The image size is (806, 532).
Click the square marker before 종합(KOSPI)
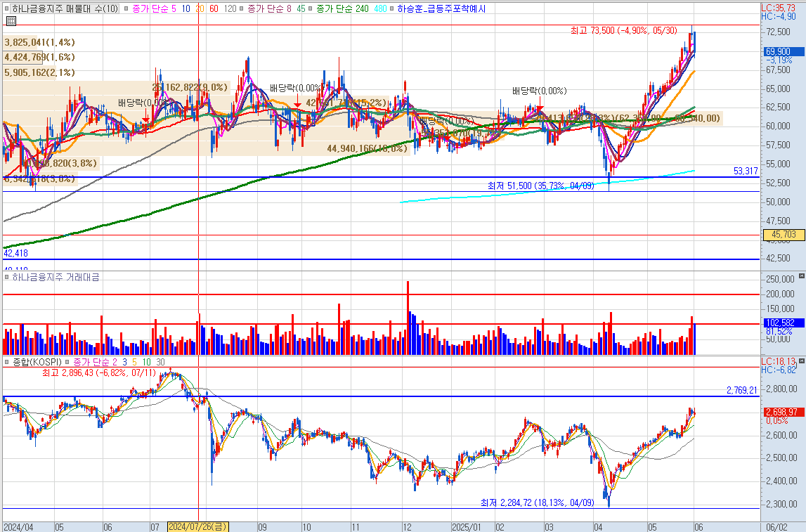(x=7, y=362)
